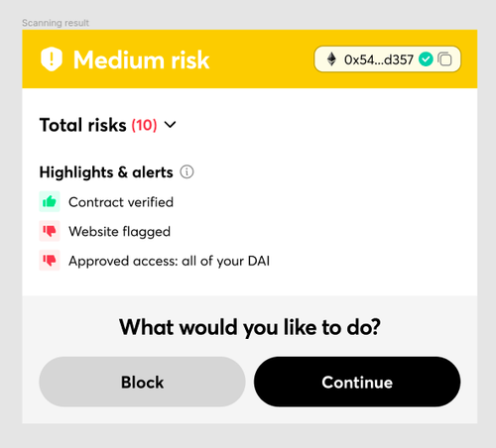Click the red (10) risk count
This screenshot has width=496, height=448.
point(144,125)
